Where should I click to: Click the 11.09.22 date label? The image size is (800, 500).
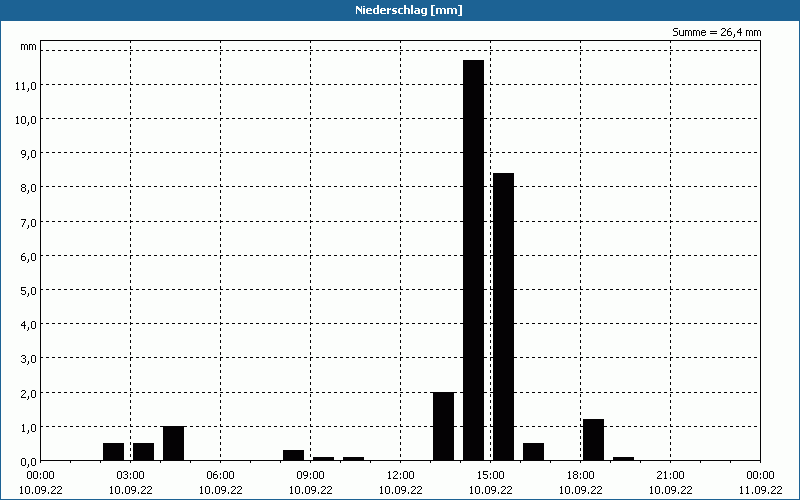(760, 490)
